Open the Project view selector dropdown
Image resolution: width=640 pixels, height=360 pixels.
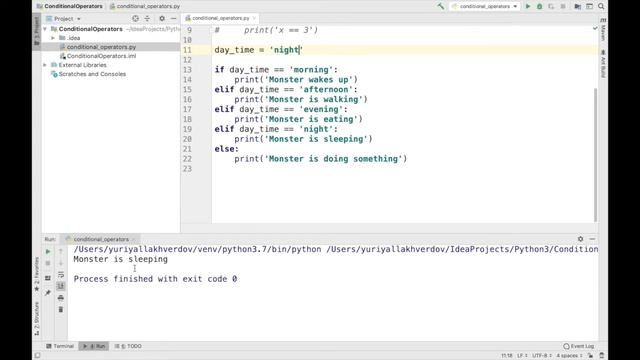(64, 18)
